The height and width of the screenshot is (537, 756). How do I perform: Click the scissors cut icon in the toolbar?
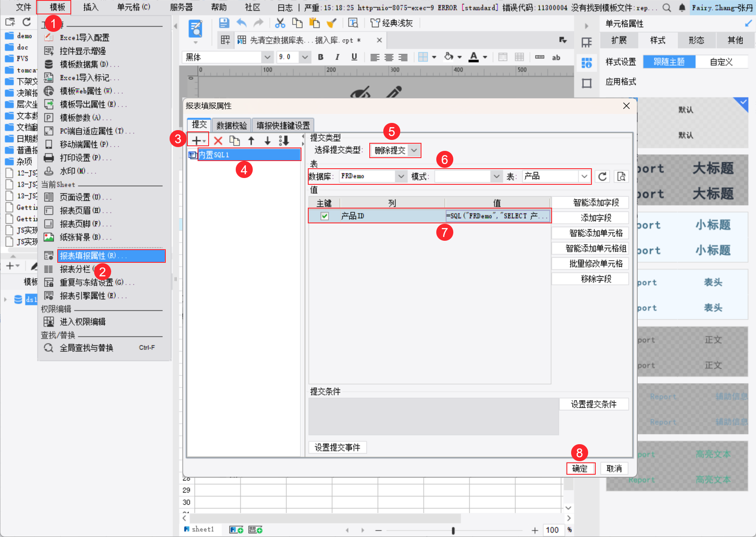(280, 23)
